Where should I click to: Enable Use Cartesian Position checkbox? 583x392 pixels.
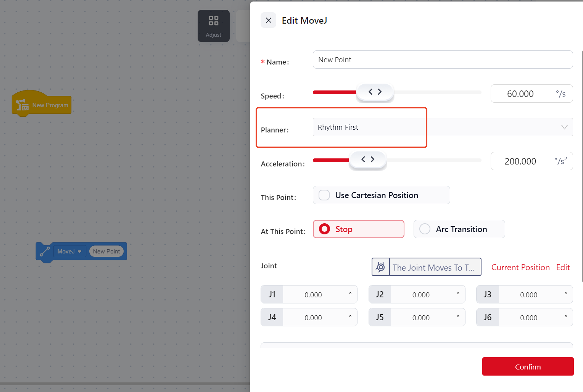click(x=324, y=195)
